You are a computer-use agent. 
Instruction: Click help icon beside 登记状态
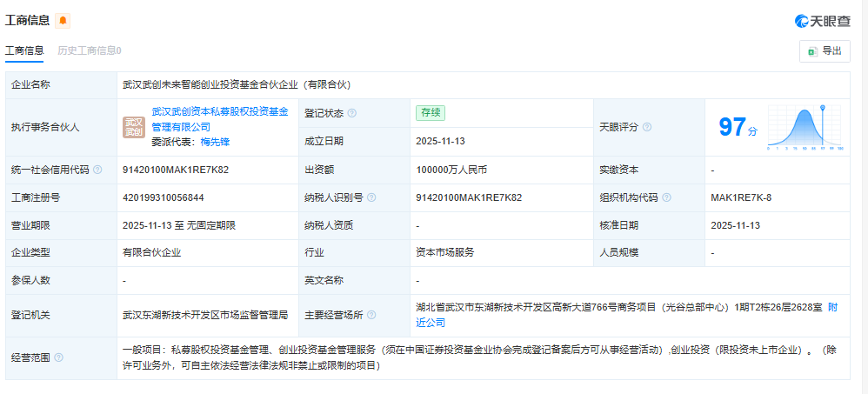pos(352,113)
